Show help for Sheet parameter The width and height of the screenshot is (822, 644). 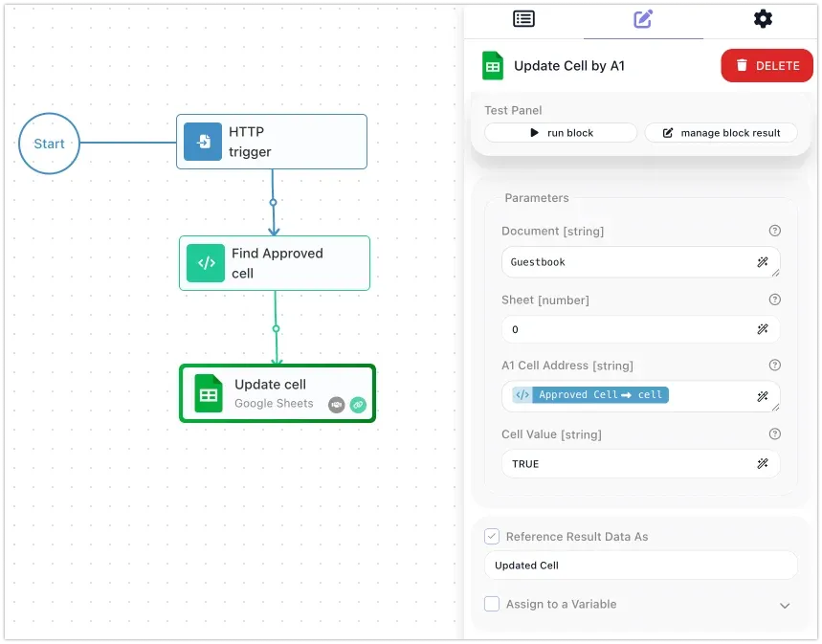point(774,300)
